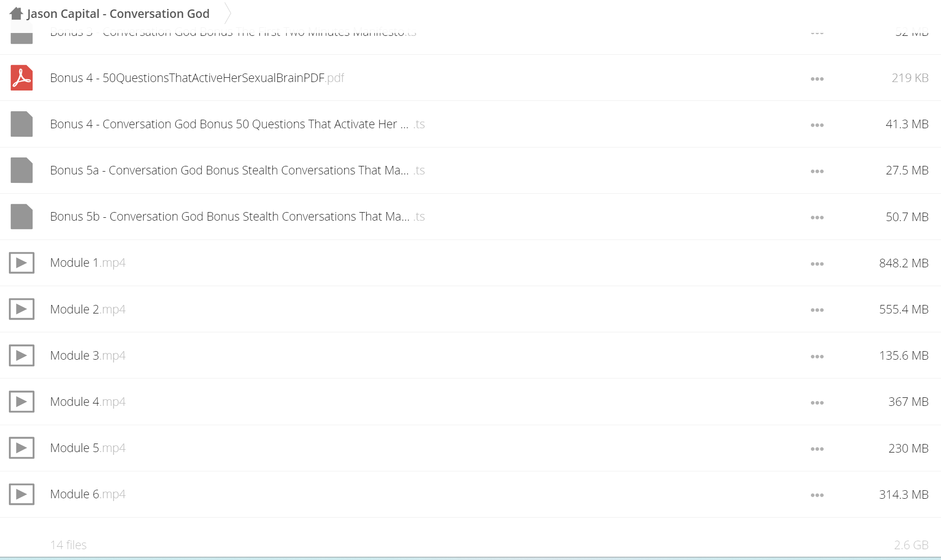
Task: Click the 14 files count at the bottom
Action: 68,545
